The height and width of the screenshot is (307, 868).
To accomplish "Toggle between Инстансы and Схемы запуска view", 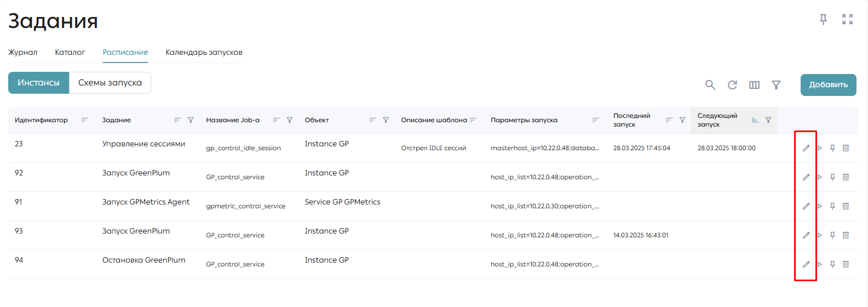I will pos(110,83).
